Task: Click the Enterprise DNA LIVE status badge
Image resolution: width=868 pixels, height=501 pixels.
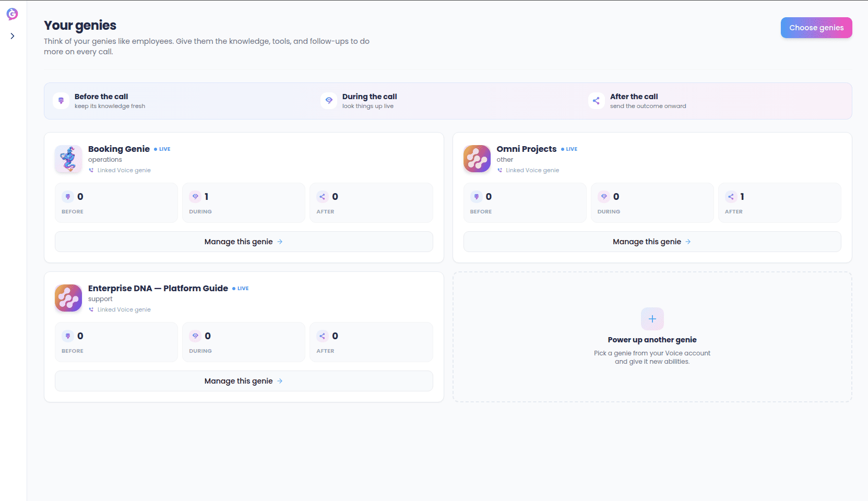Action: [241, 289]
